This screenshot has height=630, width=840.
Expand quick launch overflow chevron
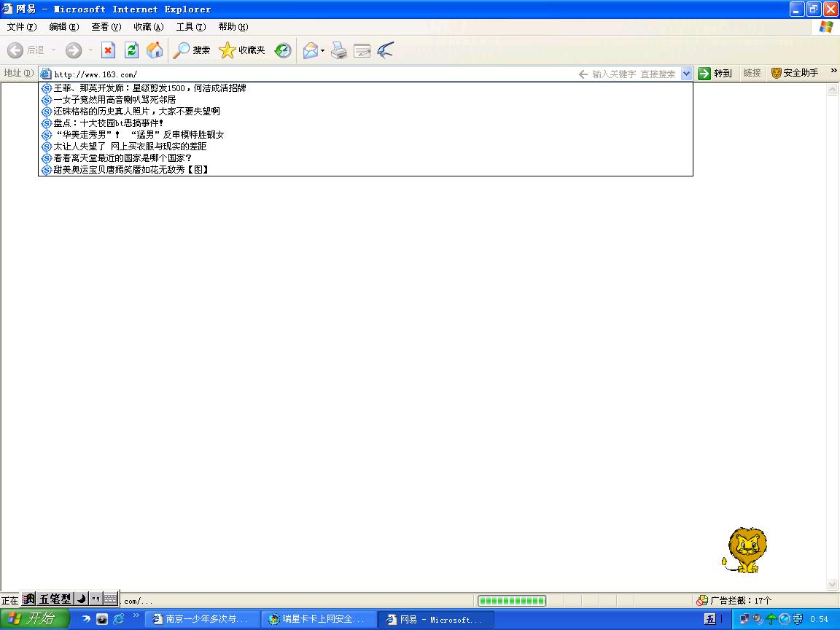coord(136,615)
